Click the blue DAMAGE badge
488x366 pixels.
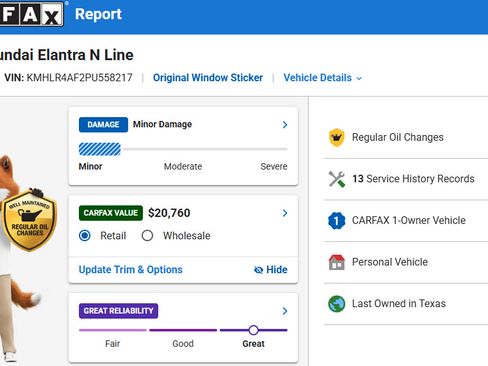[103, 125]
